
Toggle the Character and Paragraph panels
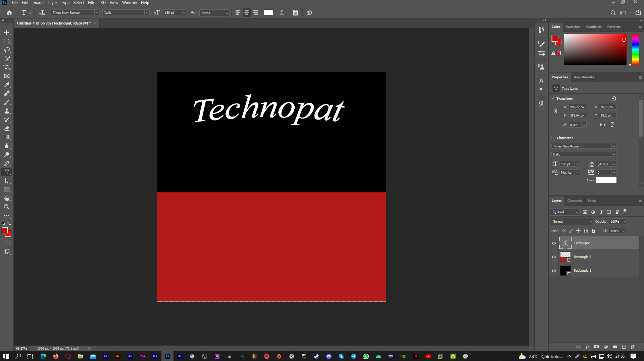coord(295,13)
